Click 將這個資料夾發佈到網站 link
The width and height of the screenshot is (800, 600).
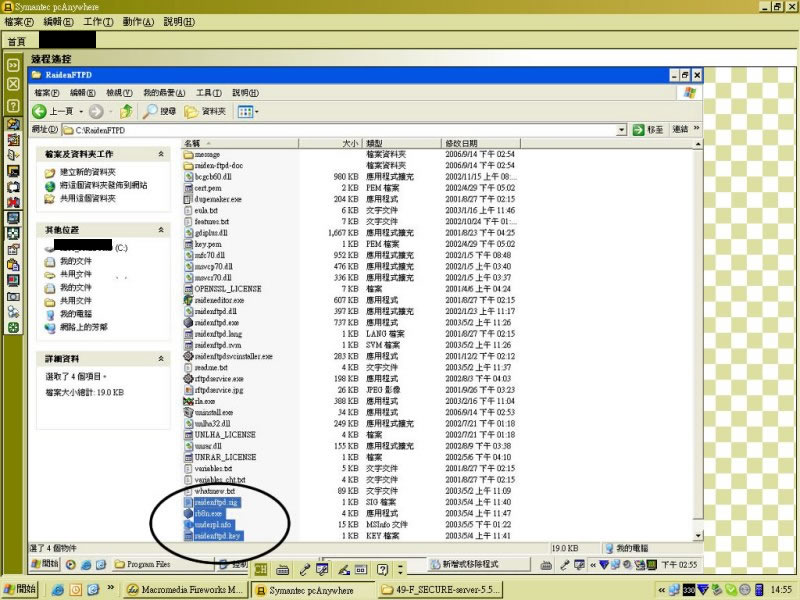[103, 185]
